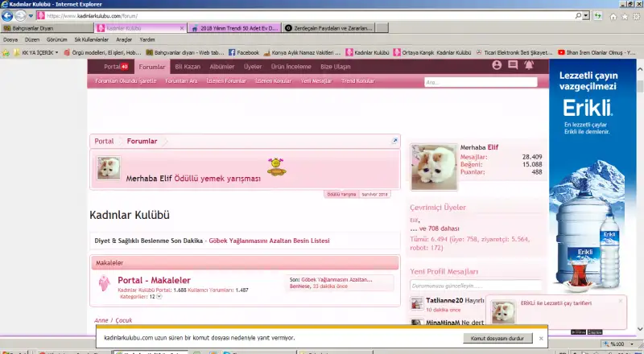The width and height of the screenshot is (644, 354).
Task: Open the Albümler nav tab
Action: (x=222, y=67)
